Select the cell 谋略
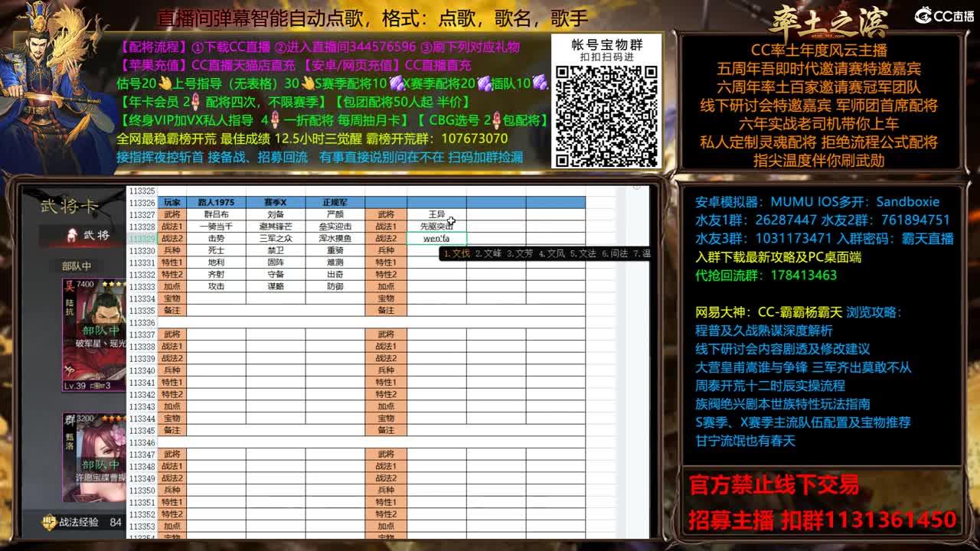 click(276, 286)
